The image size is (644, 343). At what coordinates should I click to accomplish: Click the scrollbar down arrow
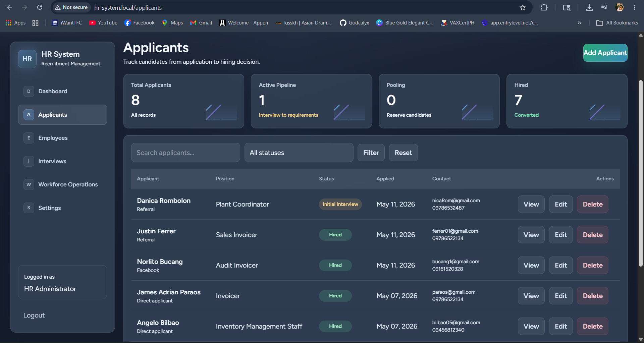click(x=641, y=339)
